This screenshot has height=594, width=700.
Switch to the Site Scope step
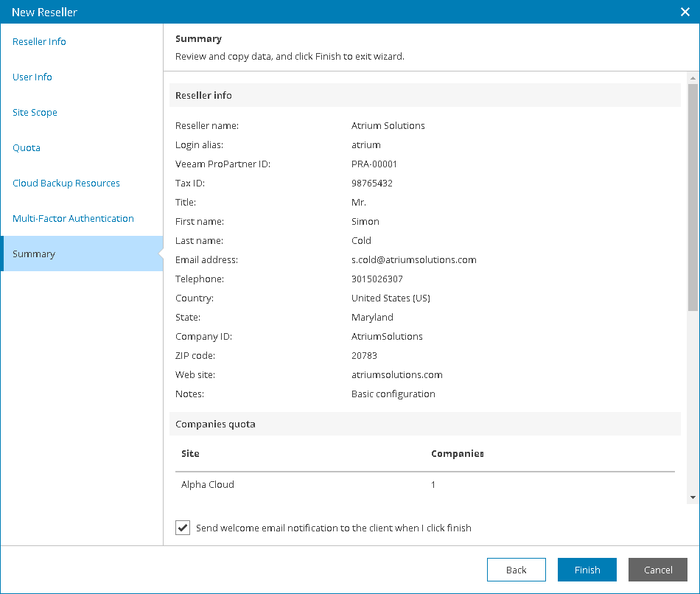coord(35,113)
